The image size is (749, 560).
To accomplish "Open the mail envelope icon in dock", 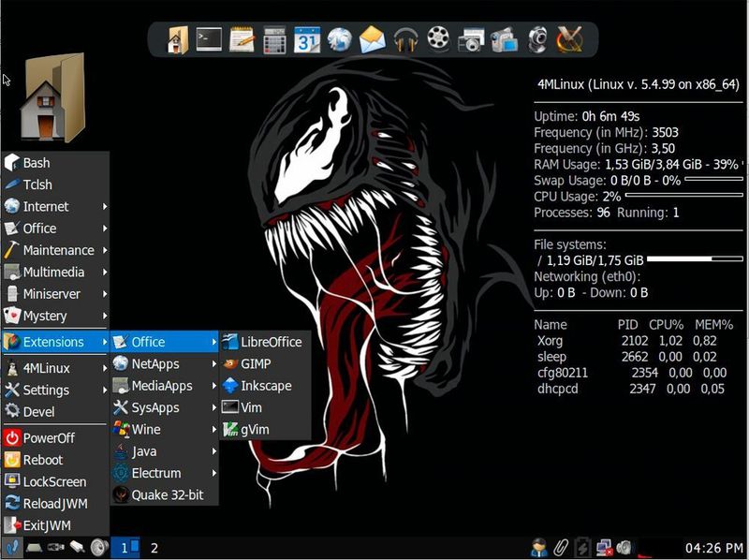I will click(373, 39).
